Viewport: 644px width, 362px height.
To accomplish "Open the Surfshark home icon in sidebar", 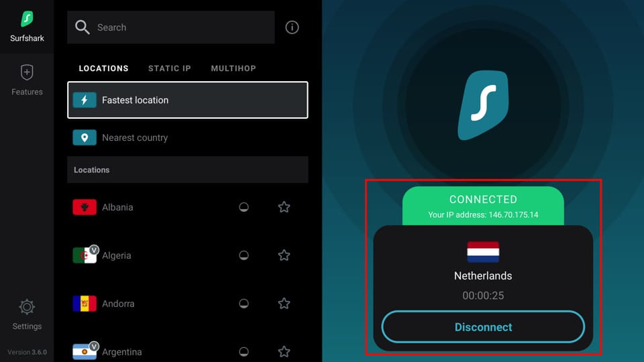I will click(x=27, y=19).
